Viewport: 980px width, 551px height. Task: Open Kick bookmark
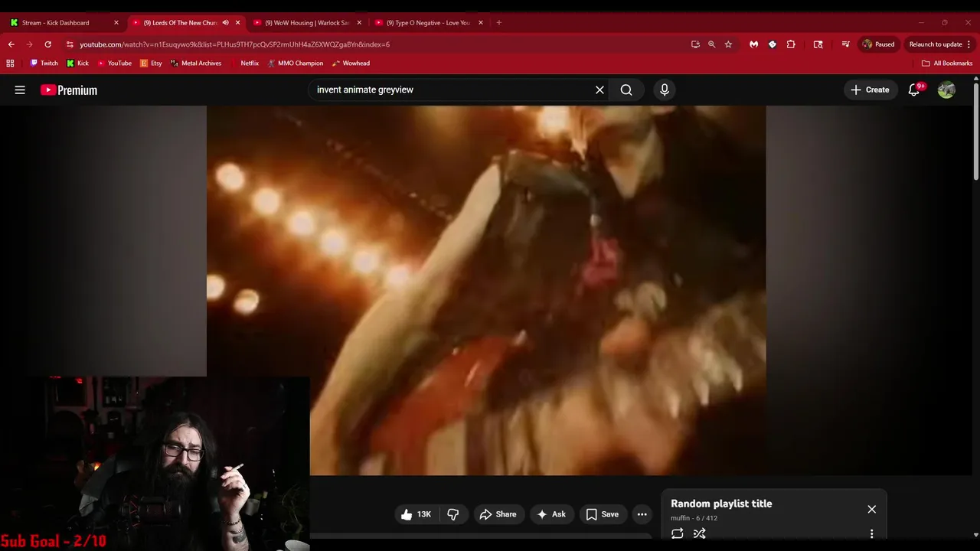77,64
